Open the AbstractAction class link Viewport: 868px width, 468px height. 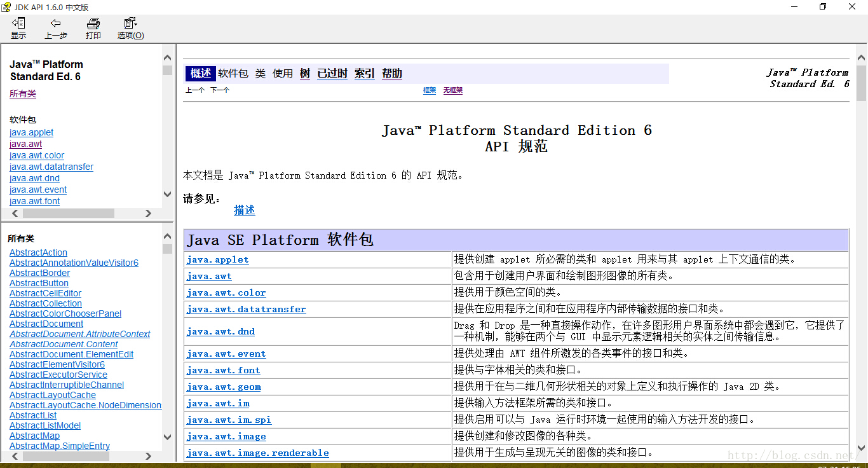(38, 252)
